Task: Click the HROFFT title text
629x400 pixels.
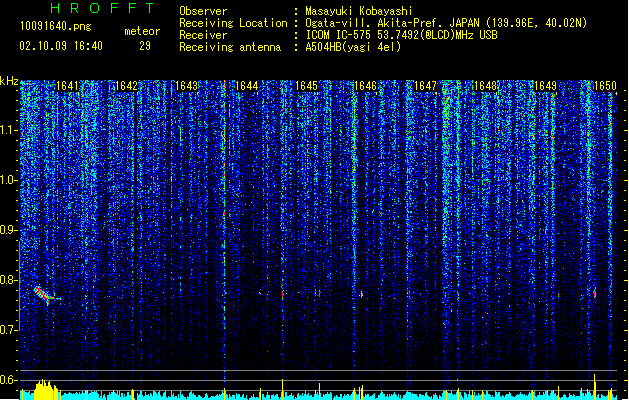Action: click(x=102, y=8)
